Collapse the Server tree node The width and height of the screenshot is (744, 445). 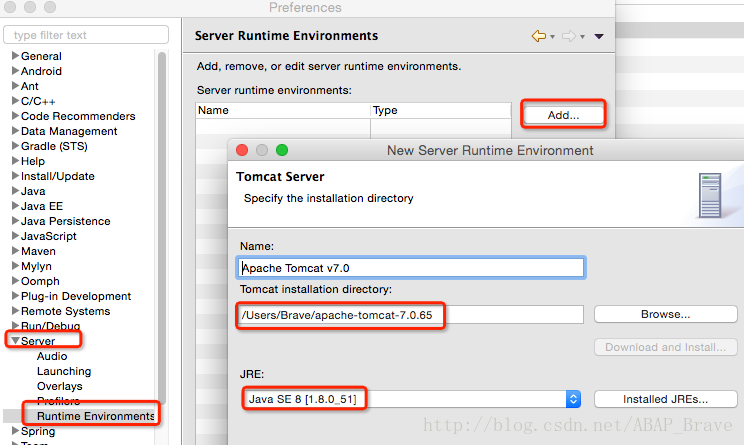(15, 341)
